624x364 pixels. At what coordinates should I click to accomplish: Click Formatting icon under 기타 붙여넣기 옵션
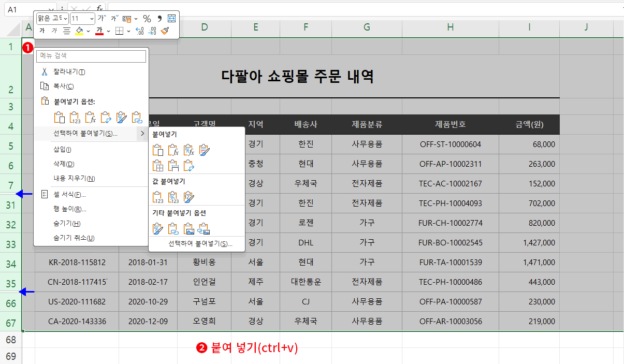[x=158, y=228]
